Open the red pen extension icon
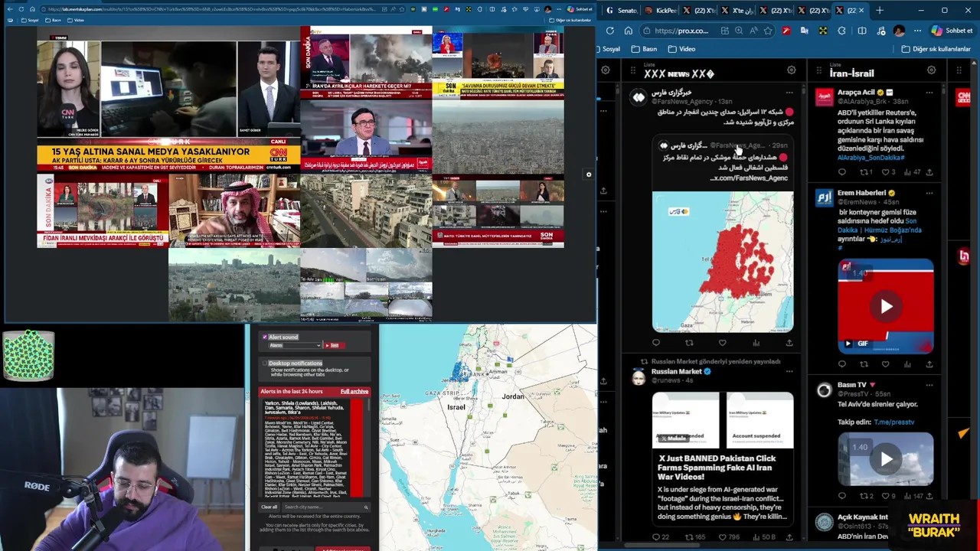This screenshot has width=980, height=551. pos(786,31)
